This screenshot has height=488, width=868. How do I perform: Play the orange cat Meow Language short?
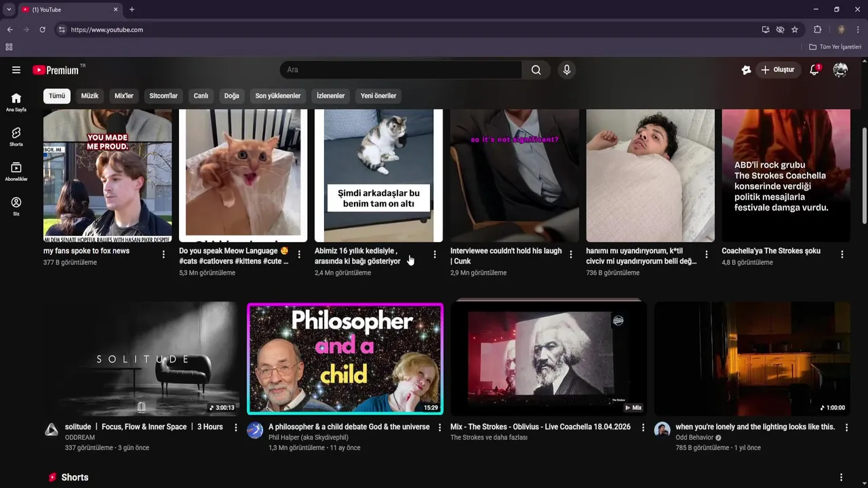(243, 175)
